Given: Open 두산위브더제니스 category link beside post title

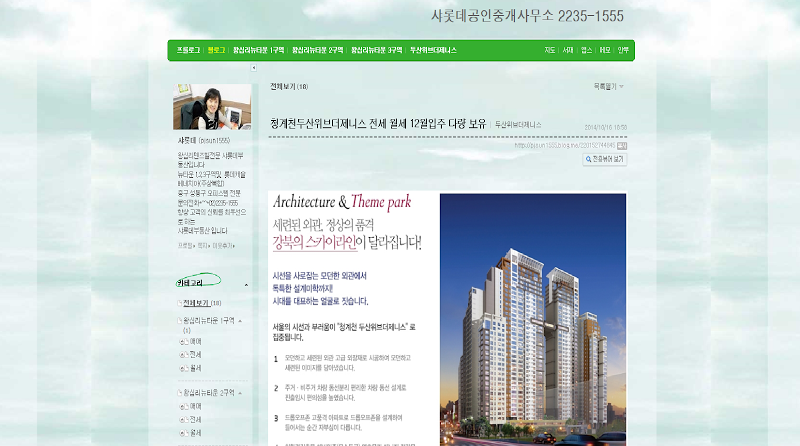Looking at the screenshot, I should [x=518, y=125].
